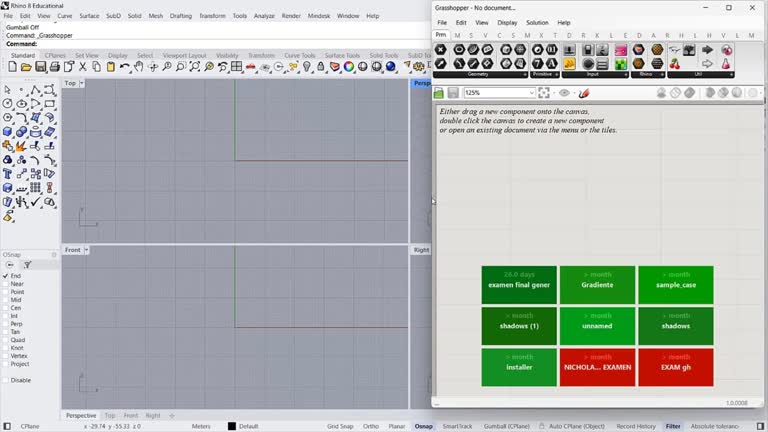The width and height of the screenshot is (768, 432).
Task: Open the Solution menu in Grasshopper
Action: coord(537,22)
